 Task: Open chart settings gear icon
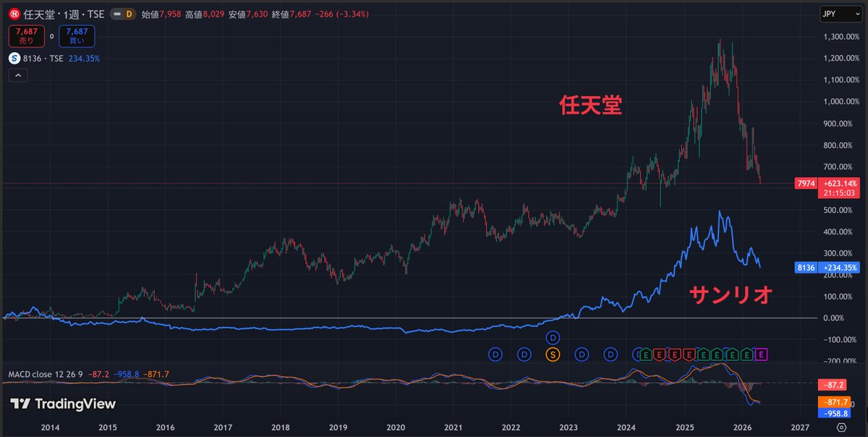[842, 428]
